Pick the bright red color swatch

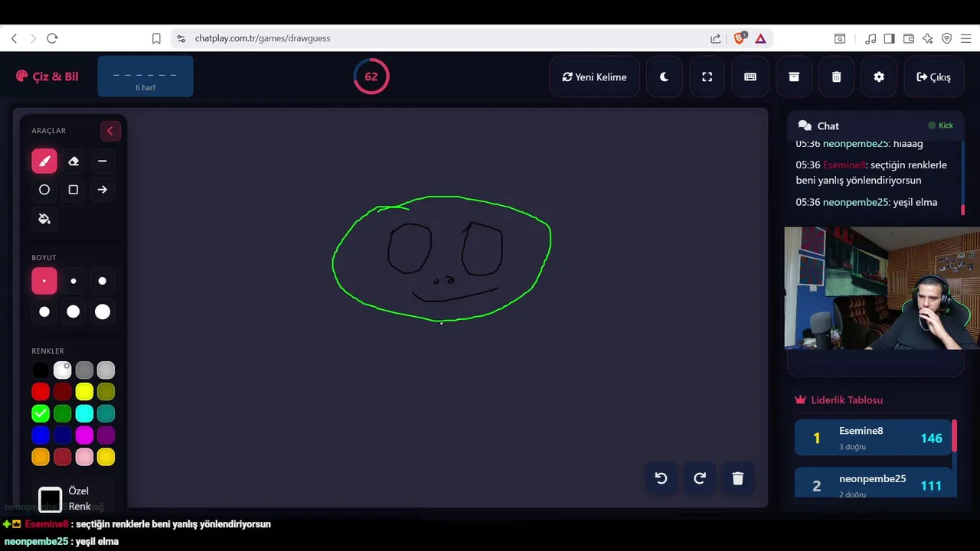41,392
